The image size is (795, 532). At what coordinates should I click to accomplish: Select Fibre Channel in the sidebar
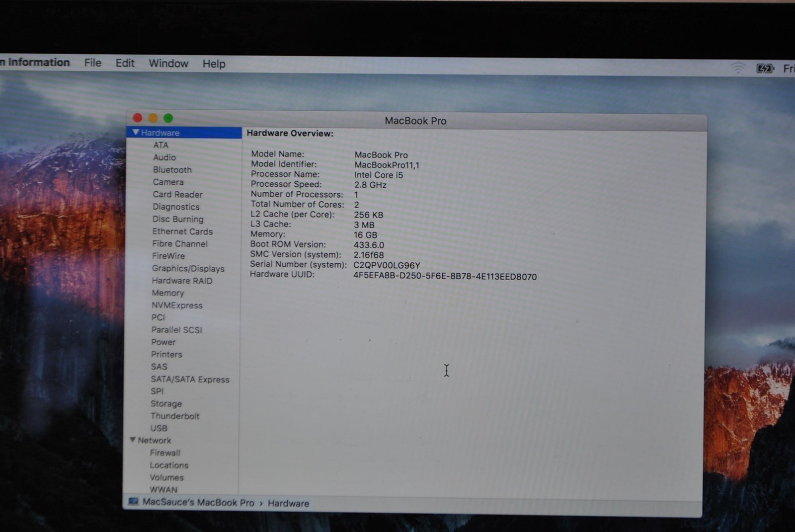coord(180,244)
